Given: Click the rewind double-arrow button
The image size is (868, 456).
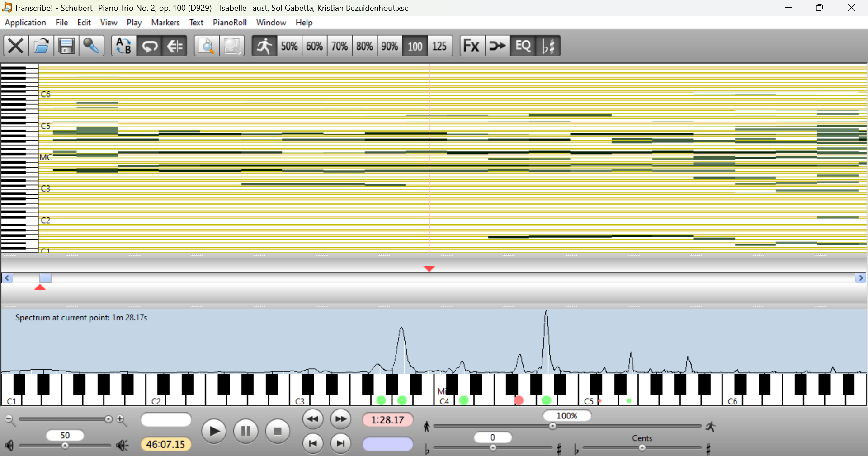Looking at the screenshot, I should [313, 419].
